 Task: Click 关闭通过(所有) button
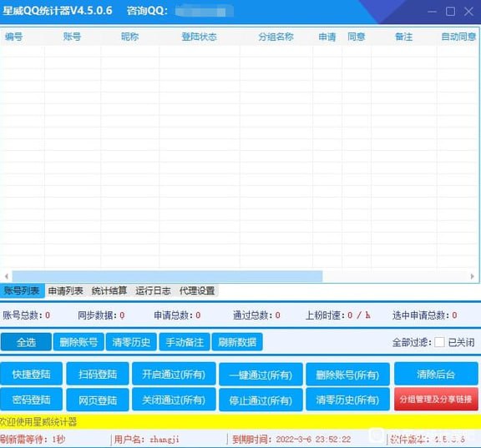[174, 400]
